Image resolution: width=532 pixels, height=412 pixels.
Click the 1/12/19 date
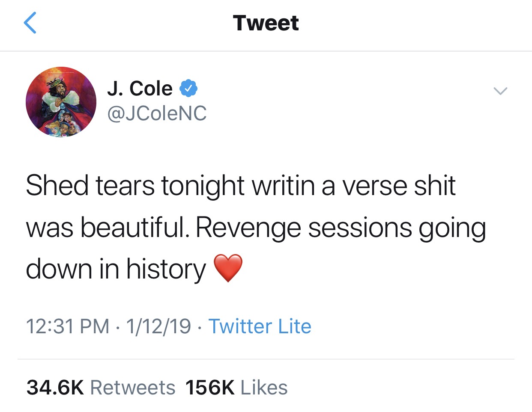click(158, 326)
